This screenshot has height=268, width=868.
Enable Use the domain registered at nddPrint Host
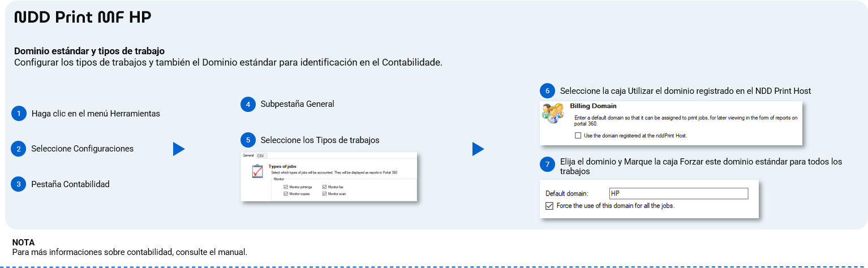tap(578, 136)
